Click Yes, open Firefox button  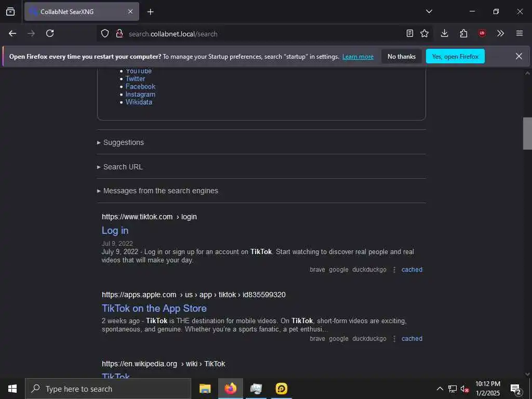tap(455, 56)
